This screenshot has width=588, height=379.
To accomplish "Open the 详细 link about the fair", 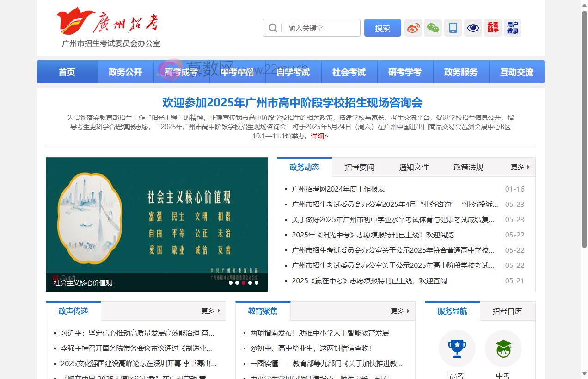I will [319, 136].
